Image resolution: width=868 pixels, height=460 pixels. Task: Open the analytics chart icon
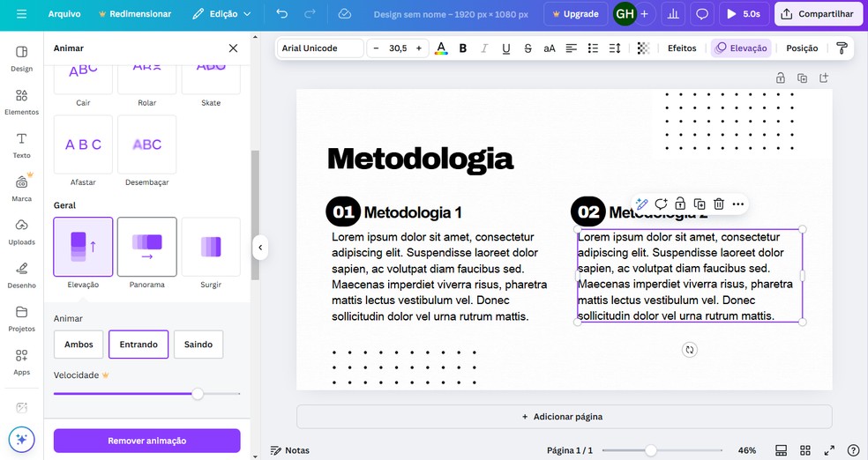tap(673, 14)
